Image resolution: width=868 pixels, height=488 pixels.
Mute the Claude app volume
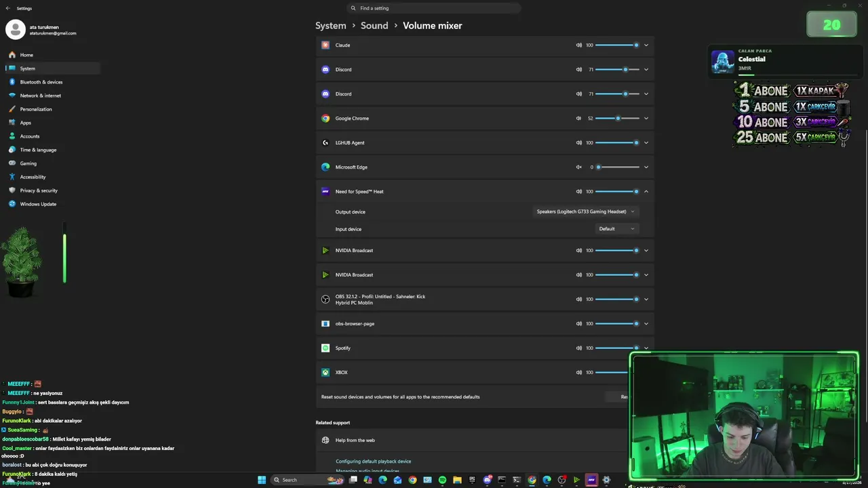tap(579, 45)
